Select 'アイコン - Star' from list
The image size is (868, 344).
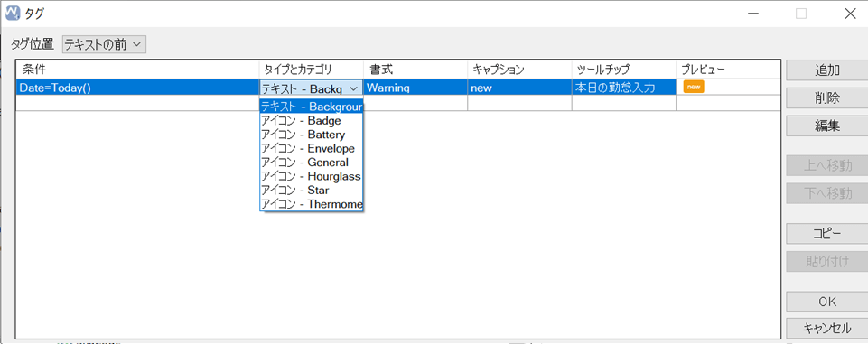coord(311,191)
